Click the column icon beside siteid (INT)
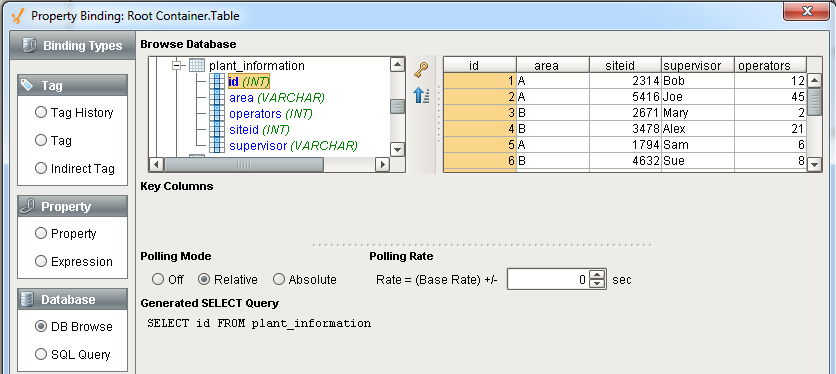Image resolution: width=836 pixels, height=374 pixels. click(217, 130)
